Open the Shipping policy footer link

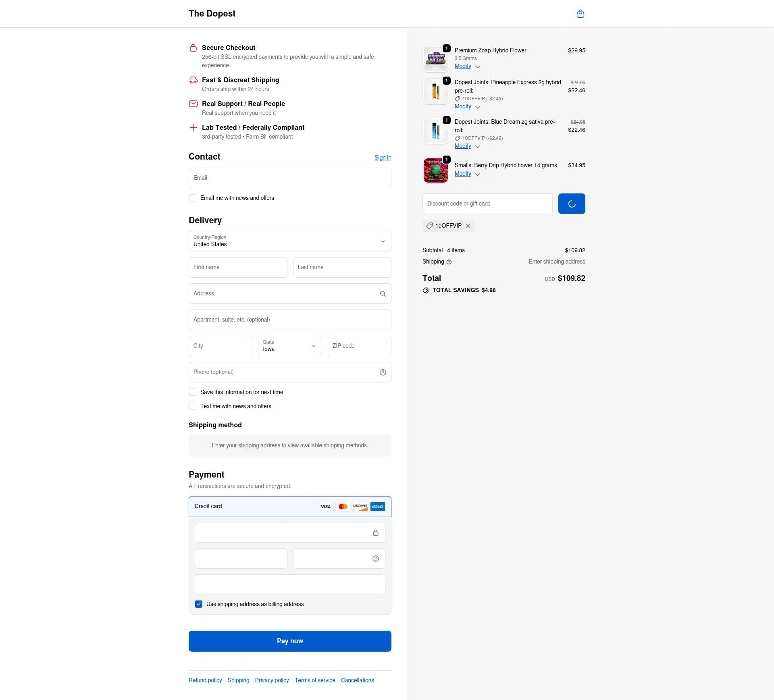pyautogui.click(x=238, y=680)
